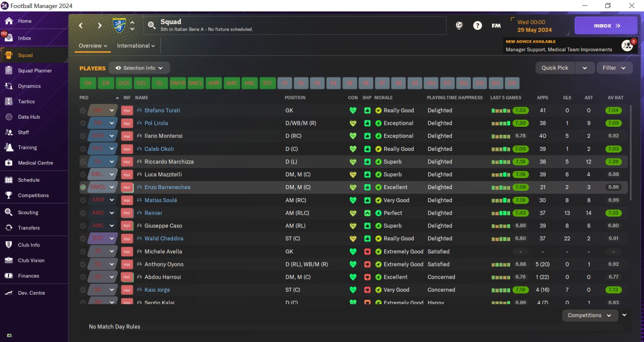The image size is (644, 342).
Task: Click the Quick Pick button
Action: (555, 68)
